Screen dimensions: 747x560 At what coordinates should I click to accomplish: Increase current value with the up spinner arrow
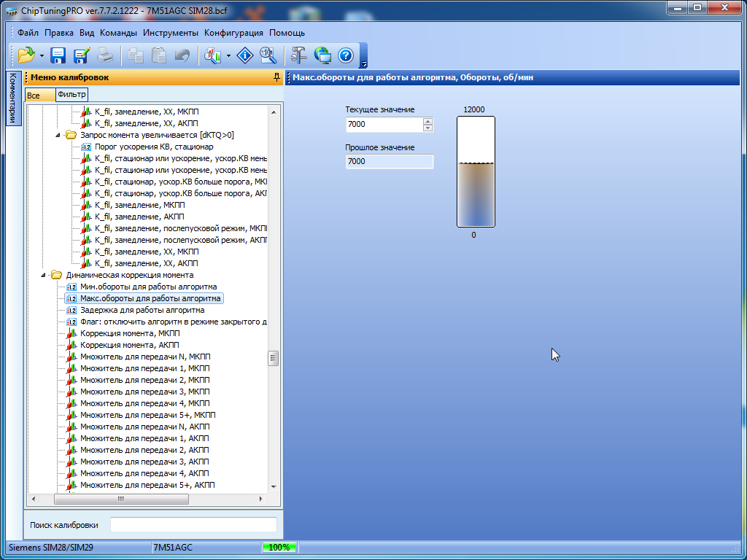point(427,121)
